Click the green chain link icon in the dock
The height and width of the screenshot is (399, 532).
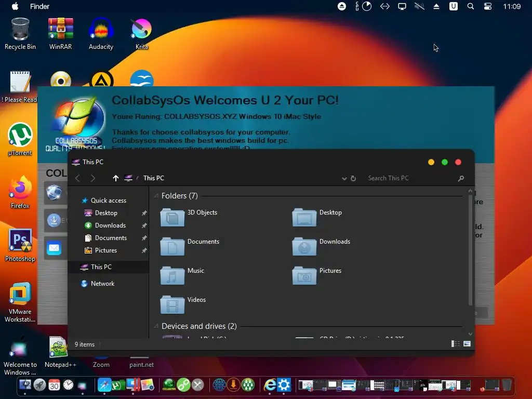pos(183,385)
